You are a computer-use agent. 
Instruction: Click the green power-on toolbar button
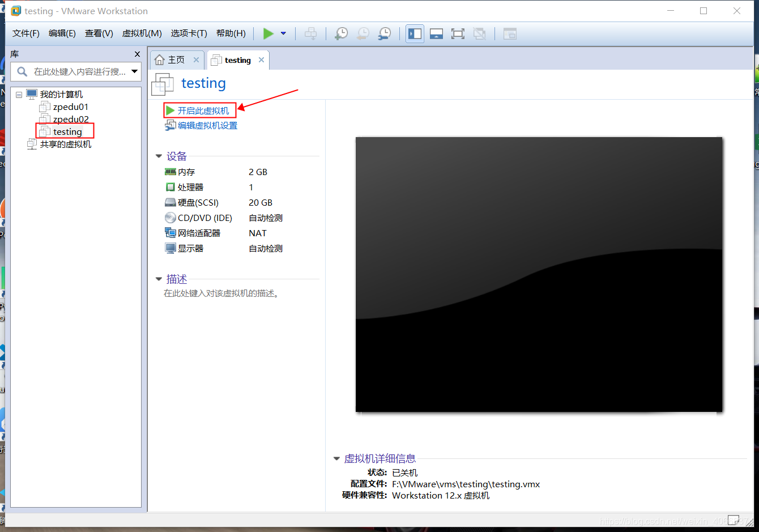[268, 33]
